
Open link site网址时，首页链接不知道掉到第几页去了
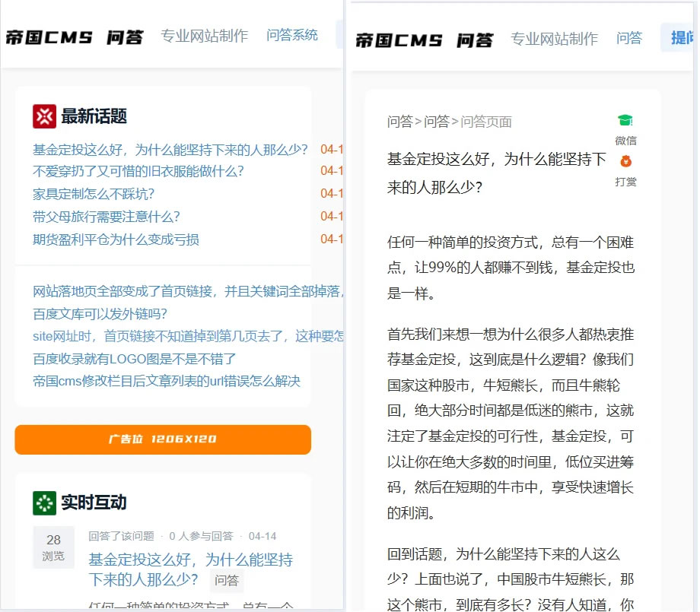tap(188, 336)
